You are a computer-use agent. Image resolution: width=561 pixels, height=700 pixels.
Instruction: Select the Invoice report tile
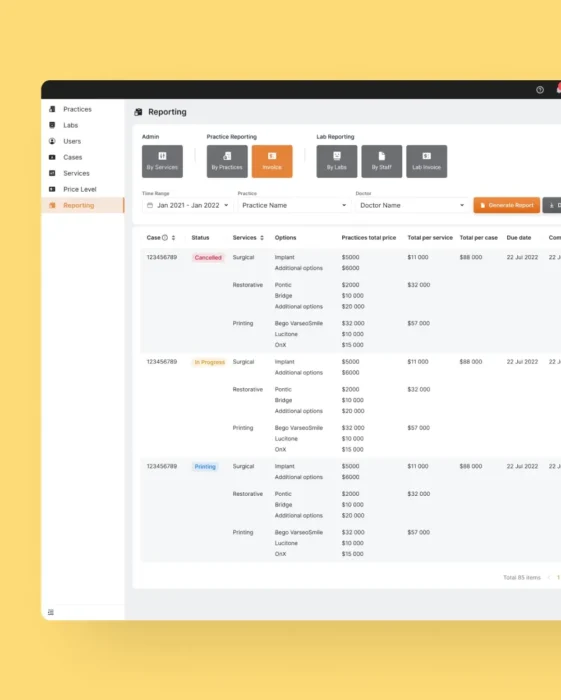272,161
